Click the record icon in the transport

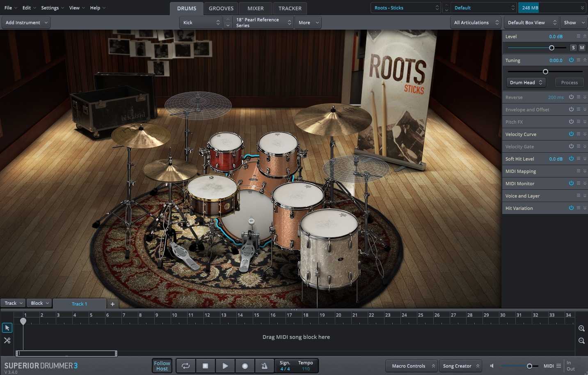(245, 366)
